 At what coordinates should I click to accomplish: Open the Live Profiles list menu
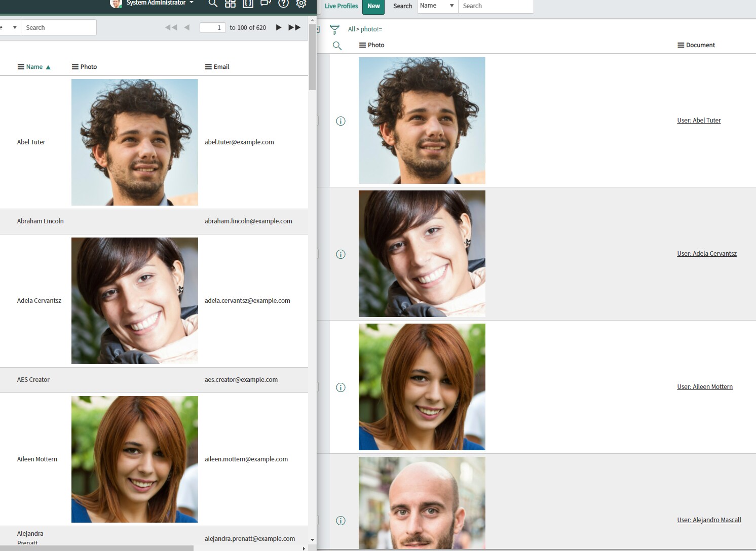coord(341,6)
